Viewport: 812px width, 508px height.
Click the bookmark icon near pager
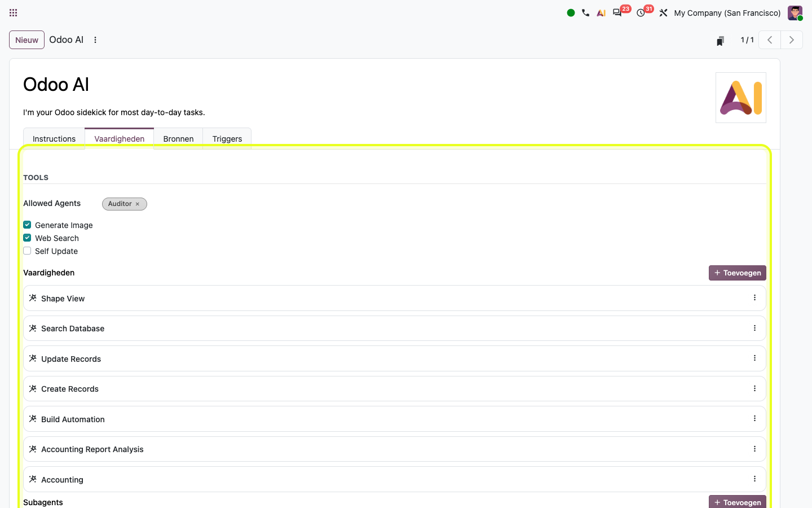coord(720,41)
